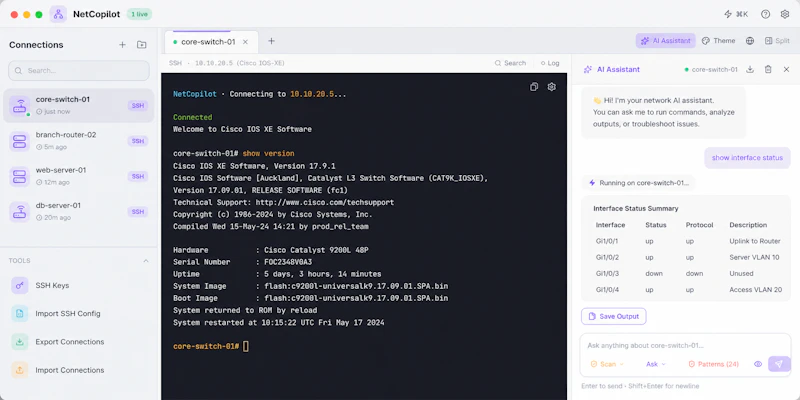Send the AI message with paper plane
This screenshot has height=400, width=800.
click(779, 364)
